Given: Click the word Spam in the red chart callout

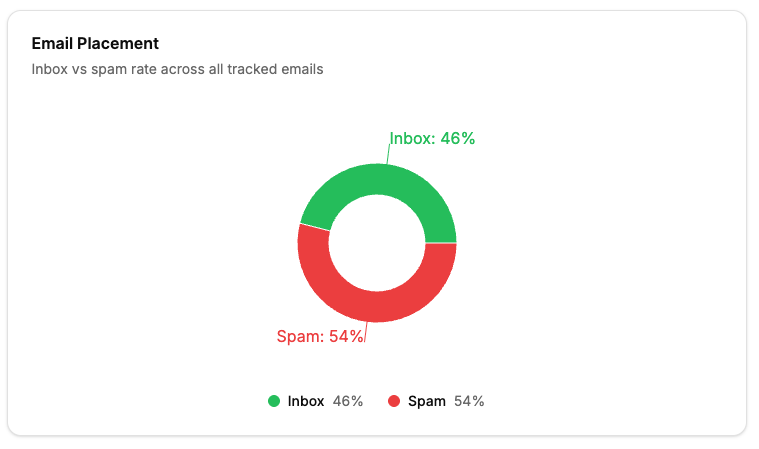Looking at the screenshot, I should tap(298, 337).
